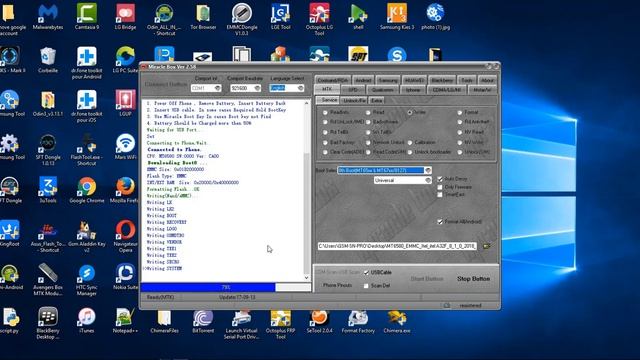Viewport: 640px width, 360px height.
Task: Open the firmware file browse folder icon
Action: point(486,246)
